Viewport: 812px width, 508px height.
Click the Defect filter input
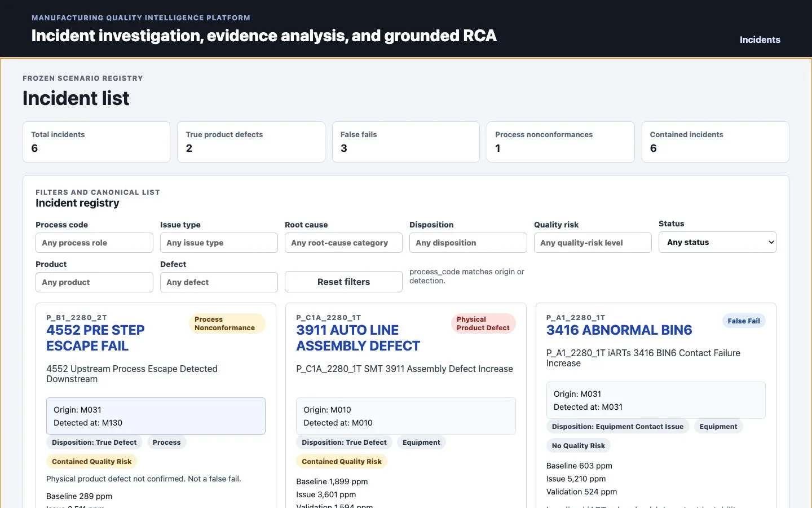(219, 282)
